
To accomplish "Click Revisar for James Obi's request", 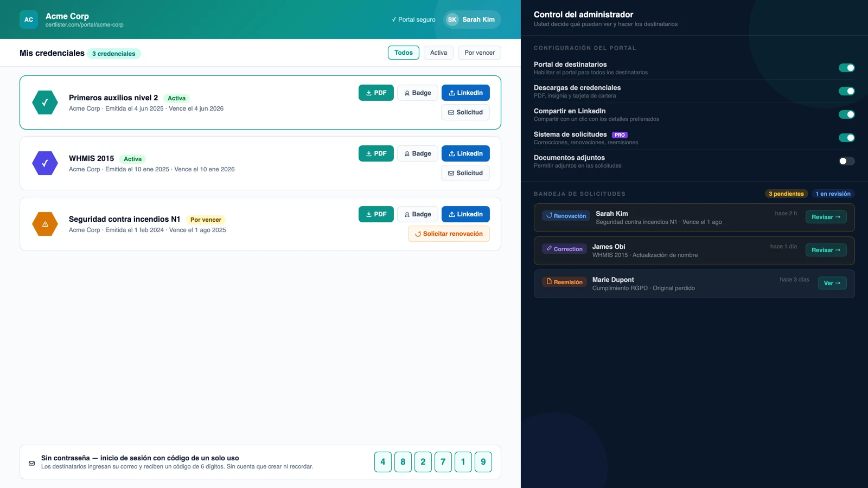I will point(826,250).
